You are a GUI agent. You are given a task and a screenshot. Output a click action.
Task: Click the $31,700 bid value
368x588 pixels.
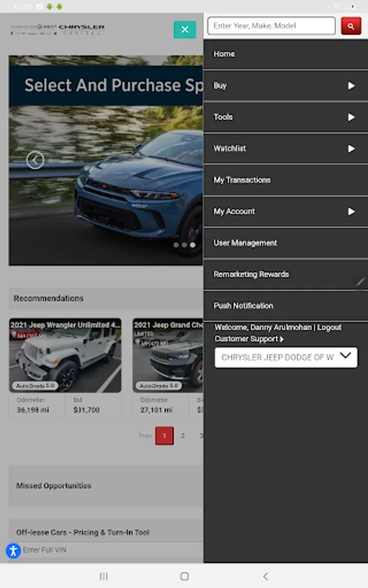point(86,410)
